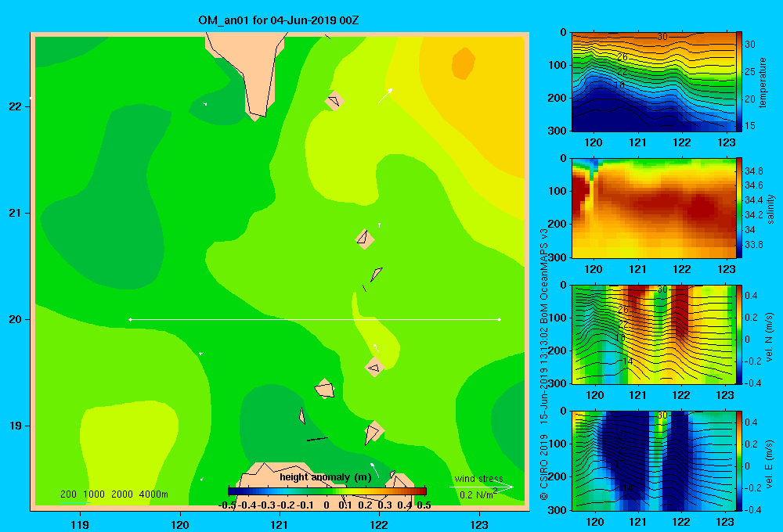The height and width of the screenshot is (532, 783).
Task: Click the 30 tick on the temperature scale
Action: pos(749,45)
